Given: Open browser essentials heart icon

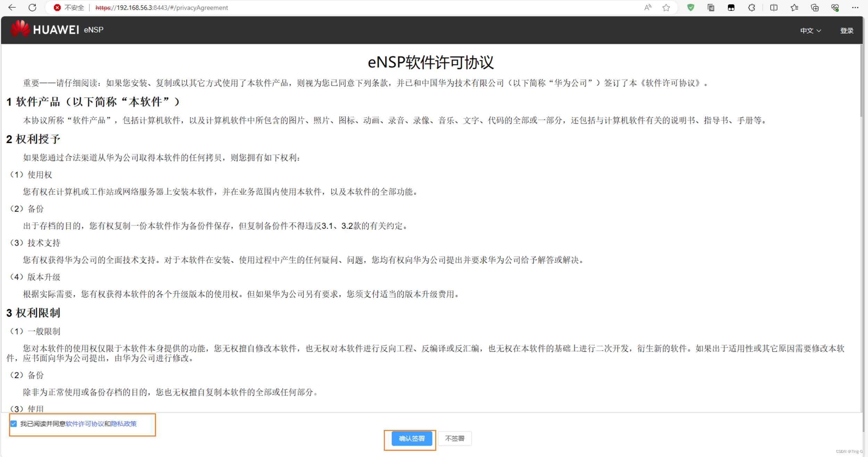Looking at the screenshot, I should (835, 8).
